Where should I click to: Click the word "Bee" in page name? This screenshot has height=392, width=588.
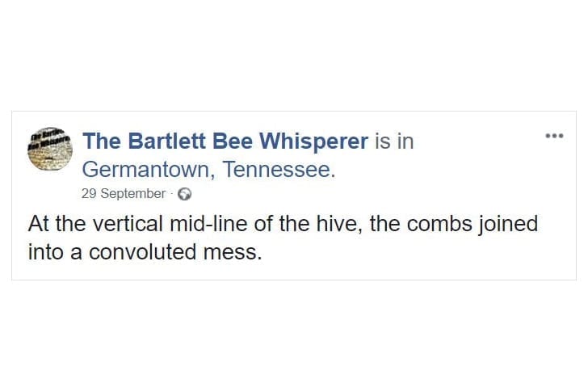tap(233, 141)
